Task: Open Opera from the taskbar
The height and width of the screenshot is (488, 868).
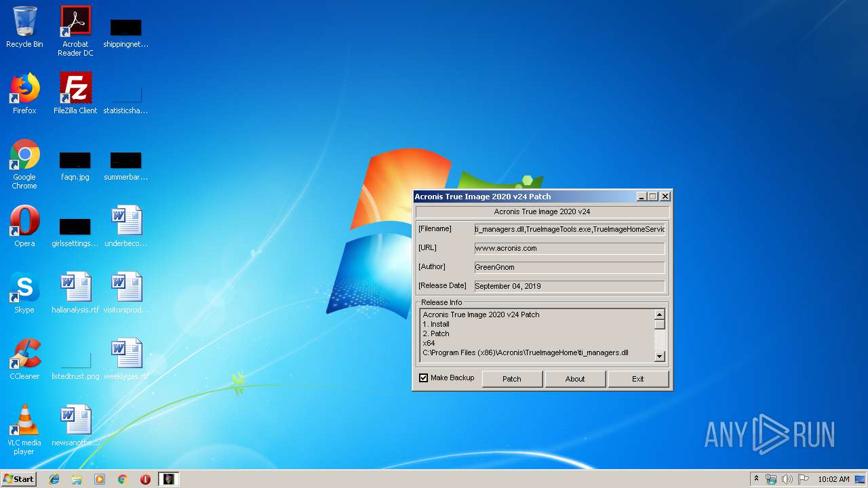Action: pos(145,479)
